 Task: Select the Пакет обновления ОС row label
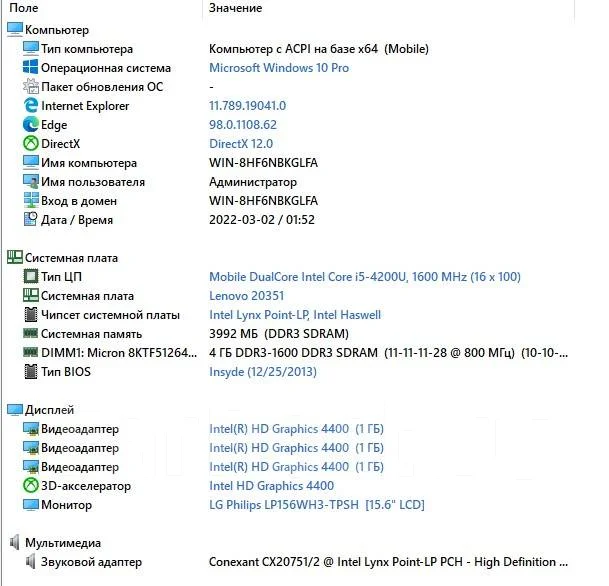[x=102, y=87]
